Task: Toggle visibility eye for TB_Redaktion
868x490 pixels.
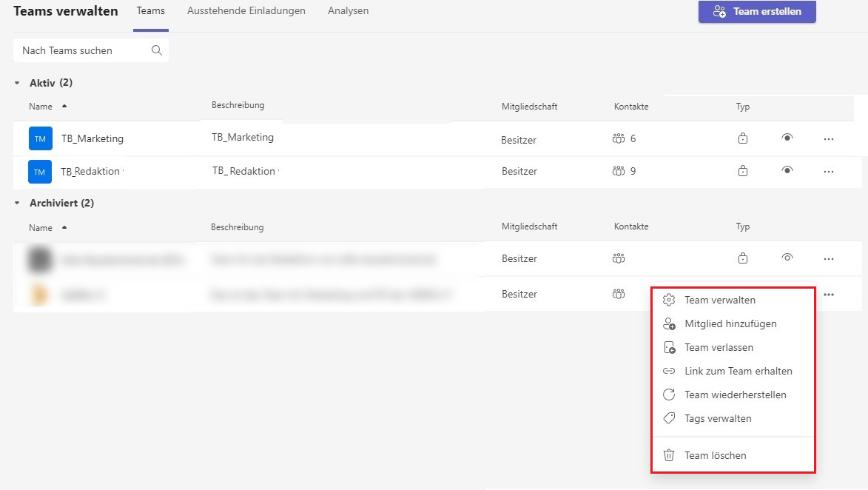Action: click(x=787, y=170)
